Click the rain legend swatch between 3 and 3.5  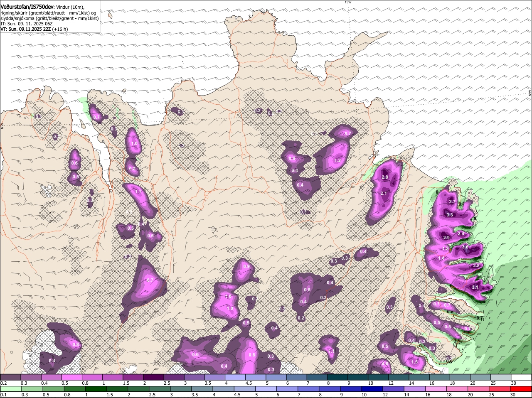pos(181,388)
